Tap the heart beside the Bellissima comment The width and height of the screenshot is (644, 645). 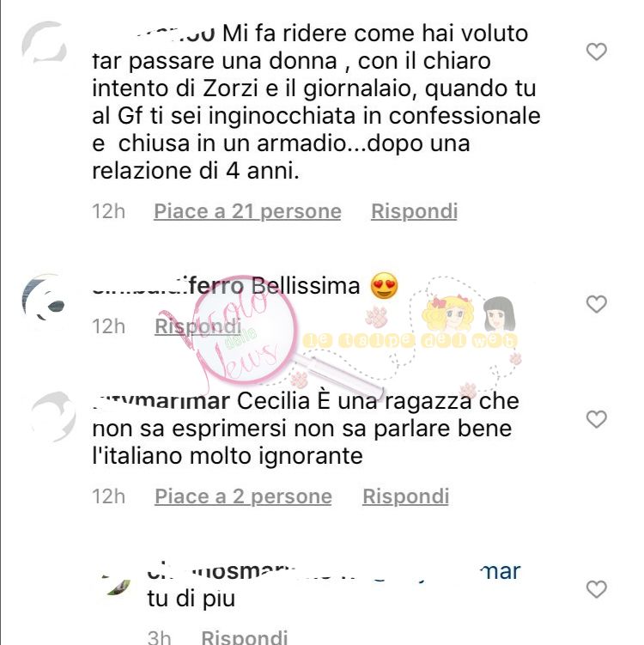coord(596,304)
